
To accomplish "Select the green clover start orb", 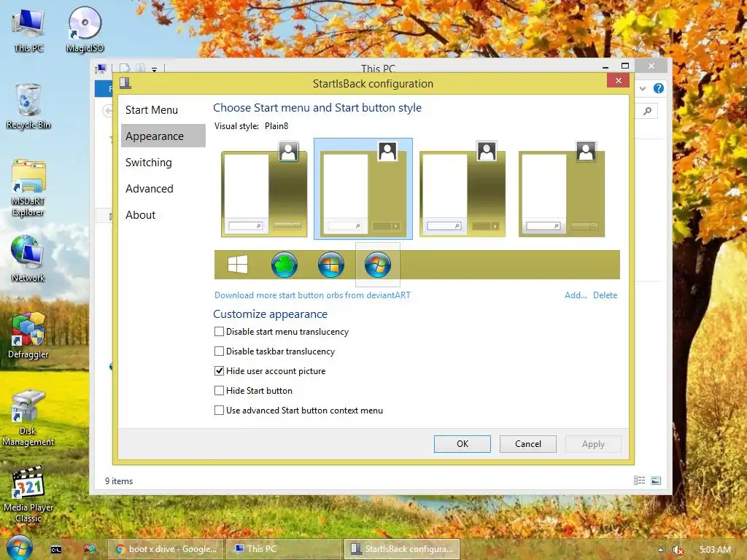I will (285, 265).
